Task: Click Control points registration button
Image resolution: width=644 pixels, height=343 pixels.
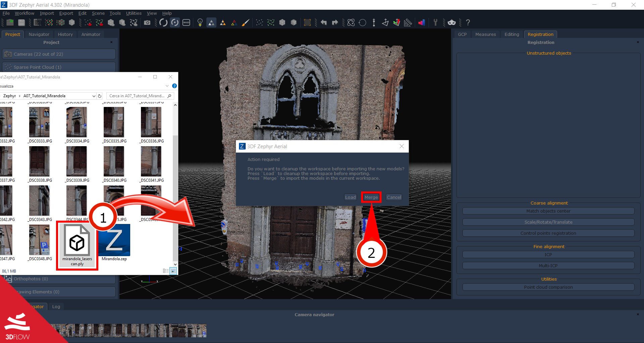Action: click(x=548, y=233)
